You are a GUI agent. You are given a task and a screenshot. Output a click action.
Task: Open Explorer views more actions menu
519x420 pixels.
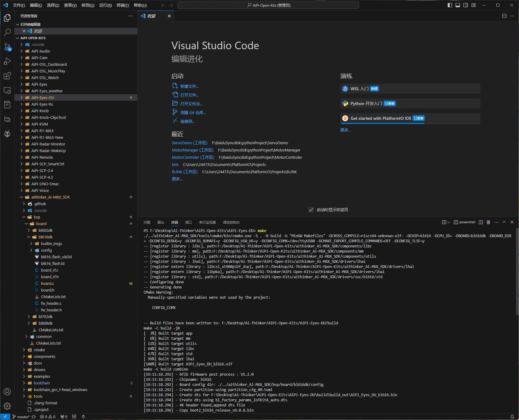[130, 16]
